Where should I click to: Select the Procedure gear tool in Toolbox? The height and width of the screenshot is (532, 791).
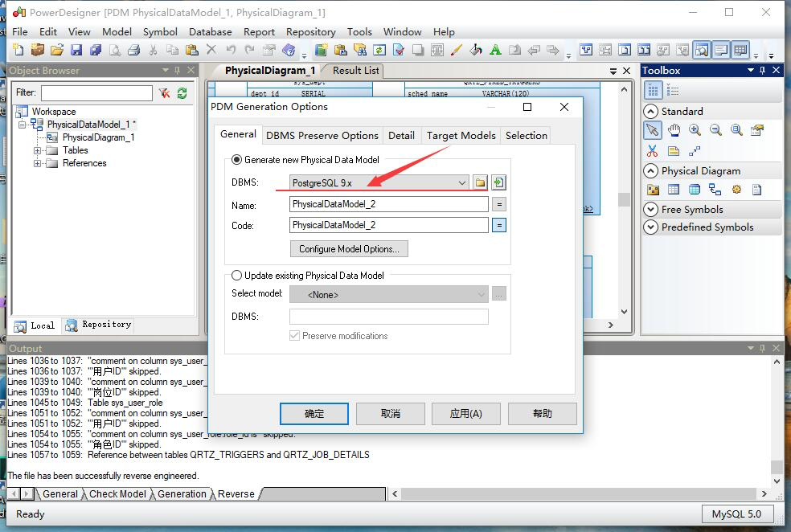click(736, 190)
